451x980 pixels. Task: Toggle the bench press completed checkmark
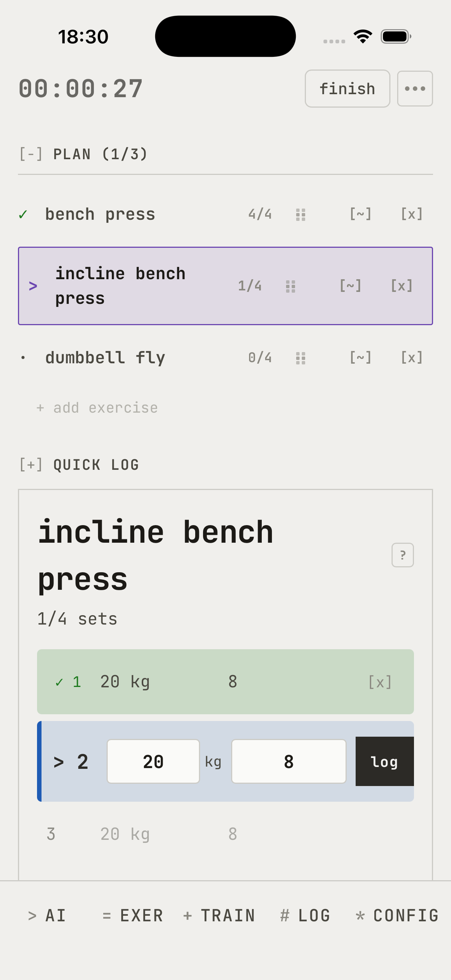pyautogui.click(x=23, y=215)
